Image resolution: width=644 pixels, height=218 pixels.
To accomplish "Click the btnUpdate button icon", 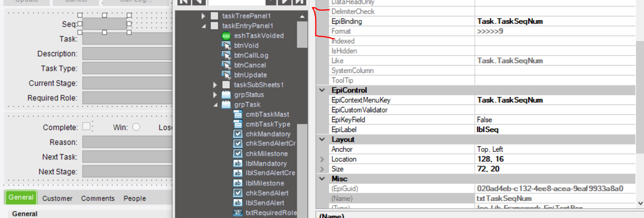I will (x=226, y=75).
